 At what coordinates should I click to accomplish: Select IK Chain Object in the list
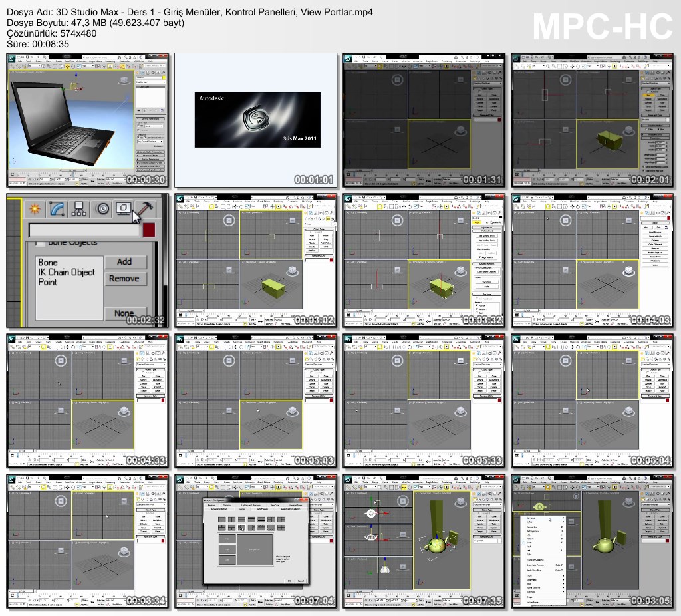tap(67, 272)
